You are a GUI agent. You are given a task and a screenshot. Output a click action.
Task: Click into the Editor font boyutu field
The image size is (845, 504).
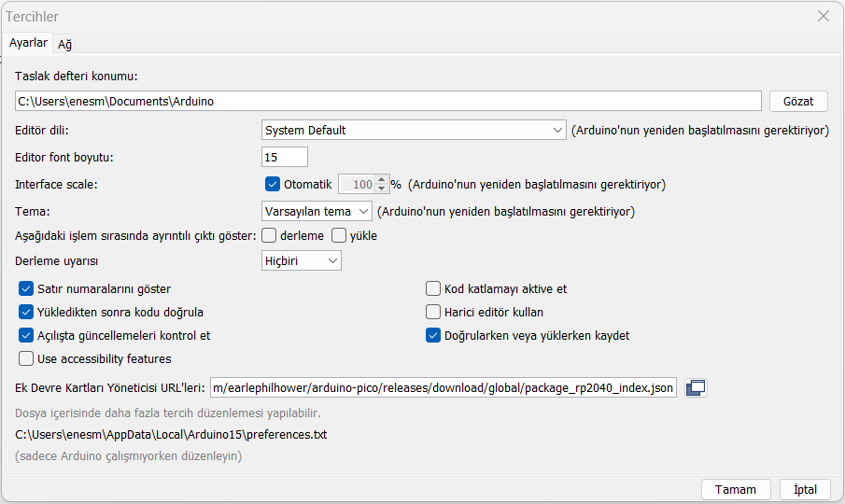click(284, 157)
